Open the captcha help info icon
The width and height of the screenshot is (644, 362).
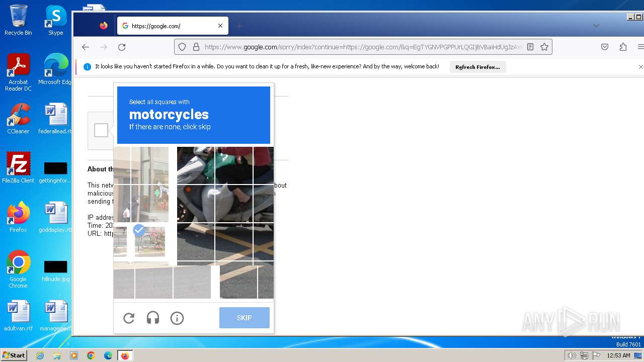(x=177, y=318)
